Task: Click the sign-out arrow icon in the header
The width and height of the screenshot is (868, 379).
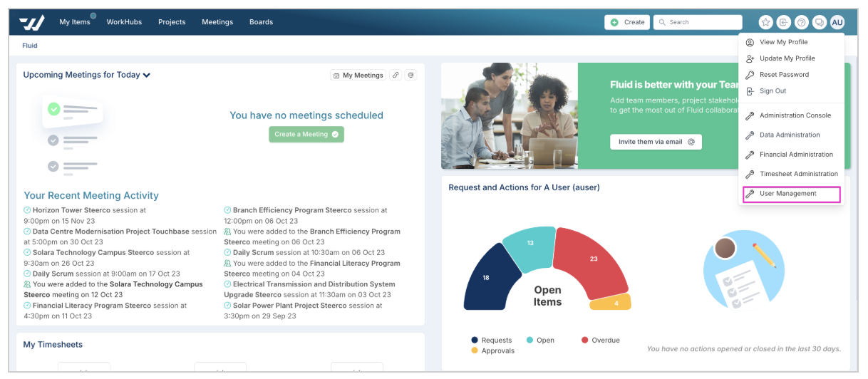Action: (x=783, y=22)
